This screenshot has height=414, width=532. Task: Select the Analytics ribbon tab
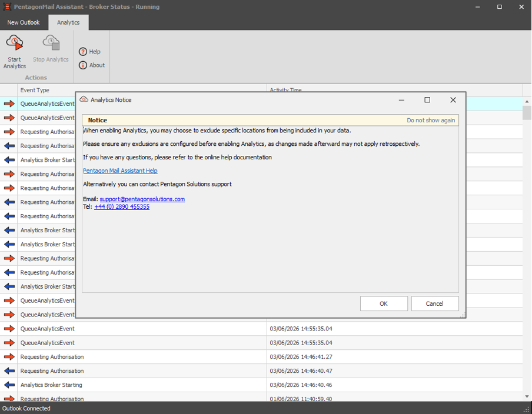click(68, 22)
